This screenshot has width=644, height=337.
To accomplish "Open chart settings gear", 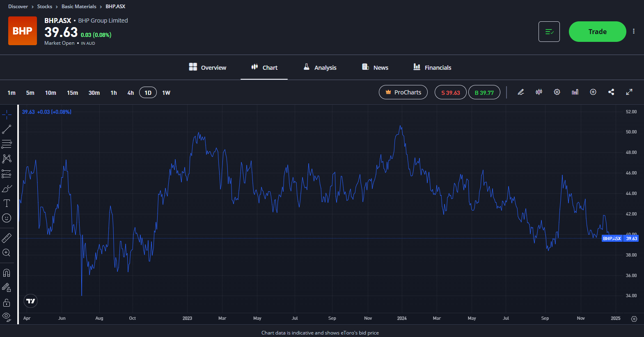I will point(557,92).
